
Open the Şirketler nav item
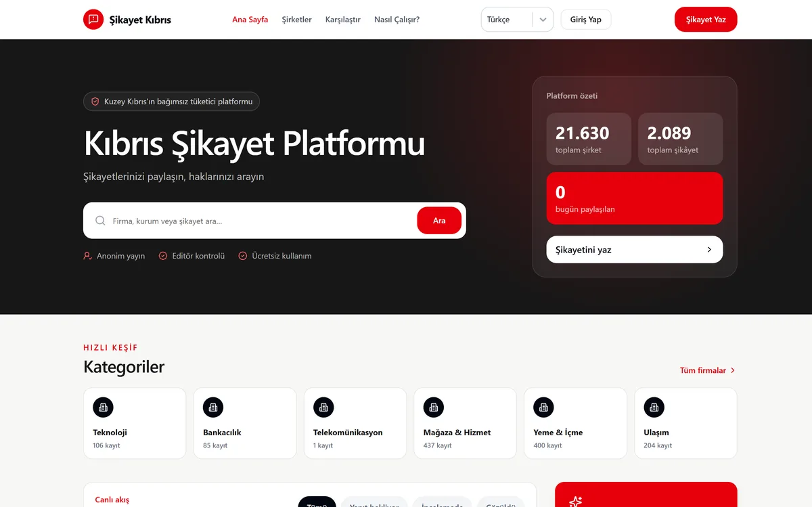[x=296, y=20]
